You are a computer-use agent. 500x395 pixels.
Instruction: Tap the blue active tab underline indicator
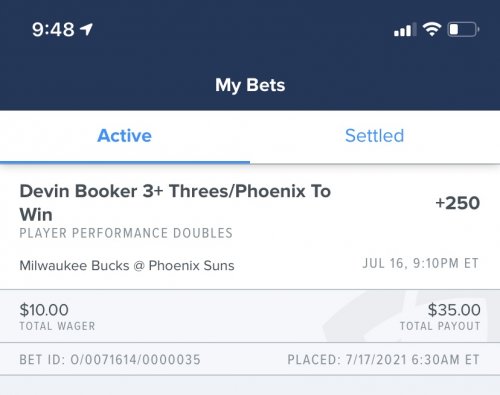click(x=125, y=162)
